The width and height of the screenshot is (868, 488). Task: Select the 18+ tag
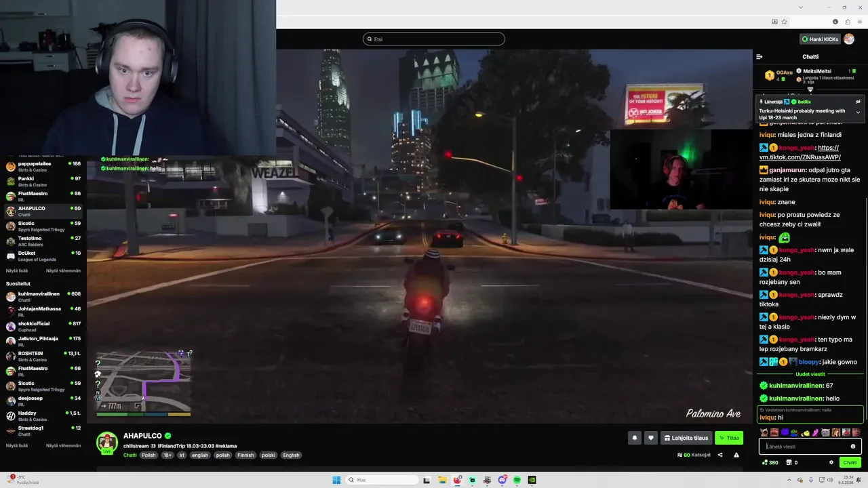tap(167, 455)
